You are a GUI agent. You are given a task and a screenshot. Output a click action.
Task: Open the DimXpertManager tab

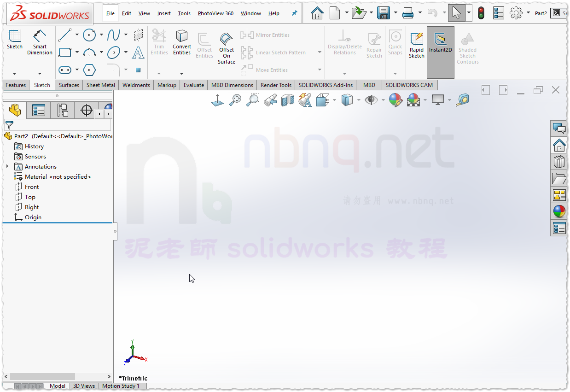tap(87, 110)
